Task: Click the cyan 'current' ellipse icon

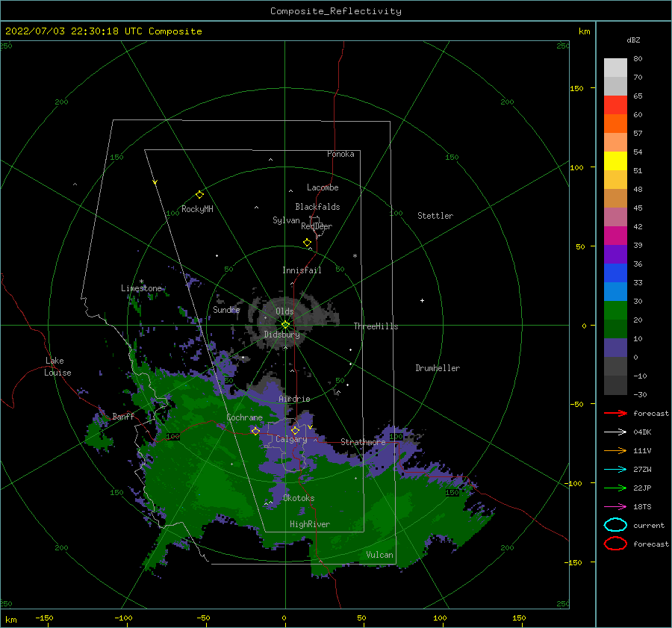Action: 615,525
